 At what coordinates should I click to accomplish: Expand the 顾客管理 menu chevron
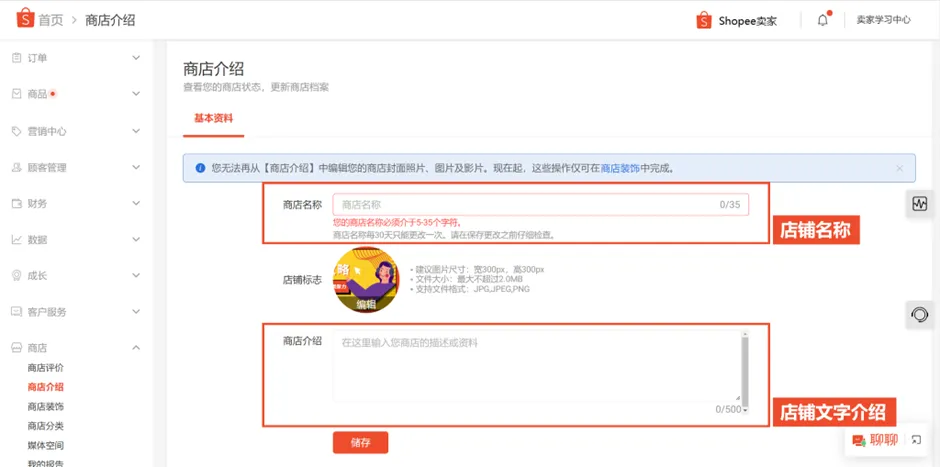pyautogui.click(x=136, y=168)
